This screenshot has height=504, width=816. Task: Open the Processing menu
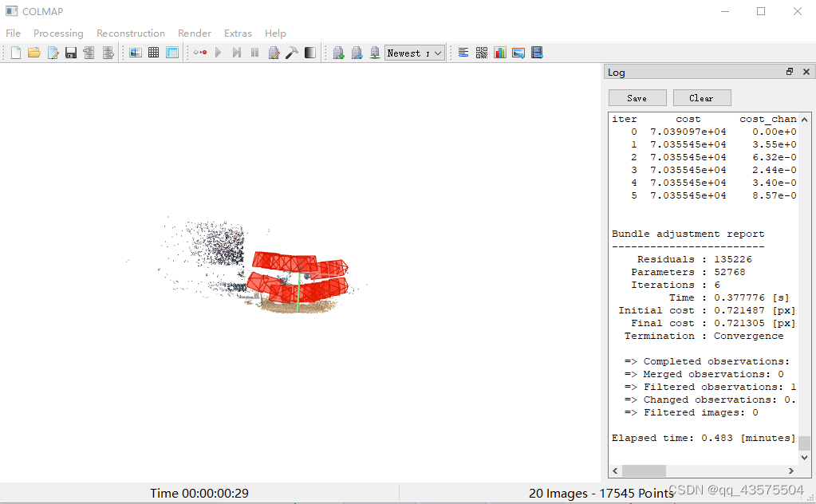coord(58,33)
